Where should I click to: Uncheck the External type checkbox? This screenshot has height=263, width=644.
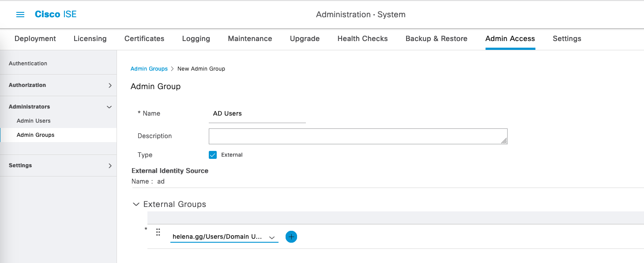tap(213, 155)
